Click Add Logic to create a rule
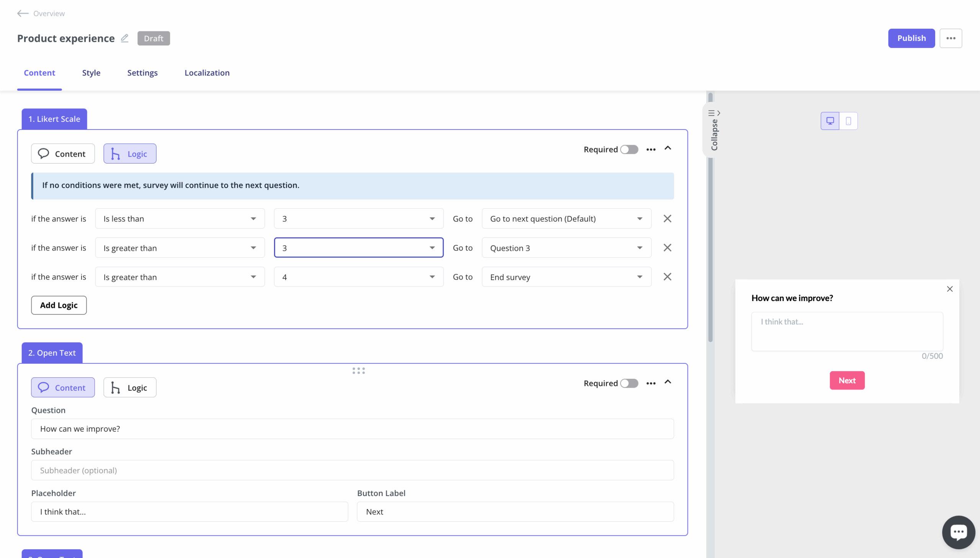Viewport: 980px width, 558px height. pos(59,305)
